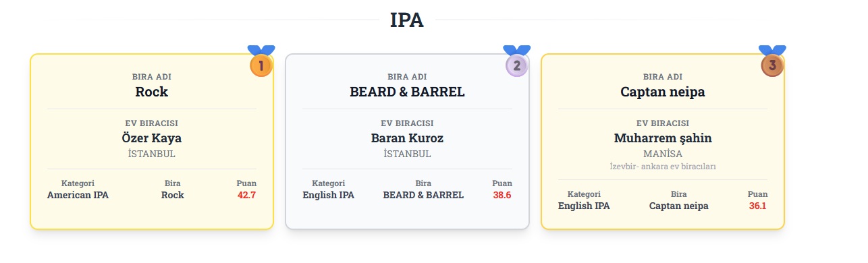Click the MANİSA city label

(x=663, y=154)
